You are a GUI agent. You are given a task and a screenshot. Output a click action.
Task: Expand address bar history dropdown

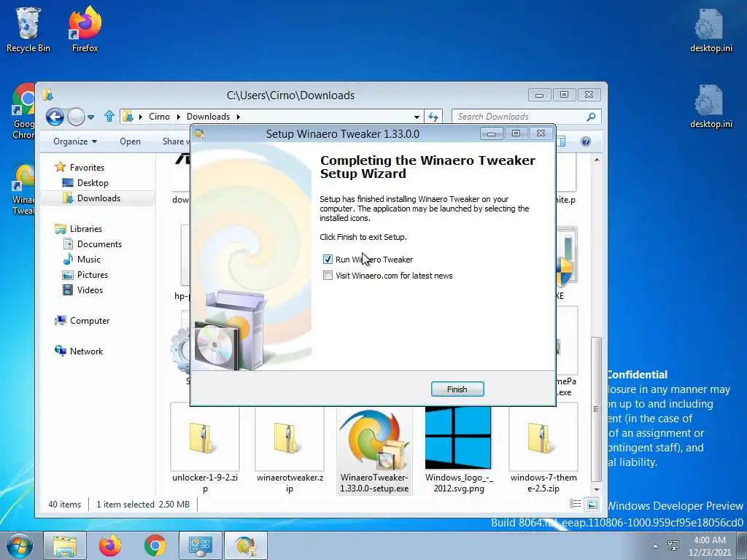point(417,117)
